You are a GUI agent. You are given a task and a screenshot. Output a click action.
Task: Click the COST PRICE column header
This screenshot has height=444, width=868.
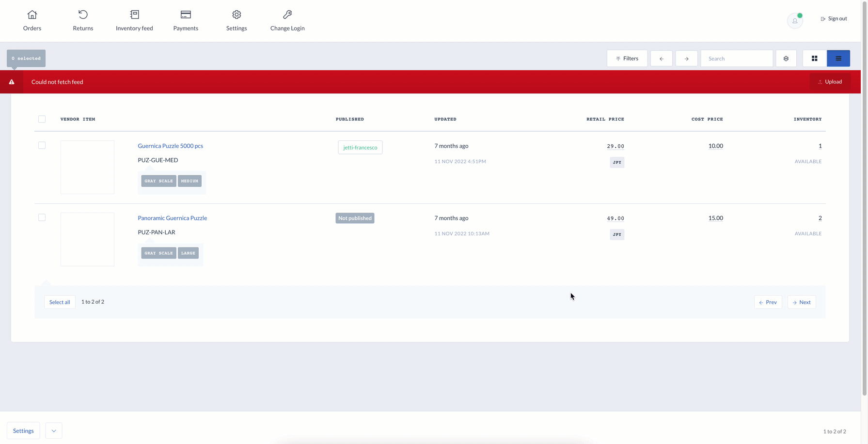[707, 119]
